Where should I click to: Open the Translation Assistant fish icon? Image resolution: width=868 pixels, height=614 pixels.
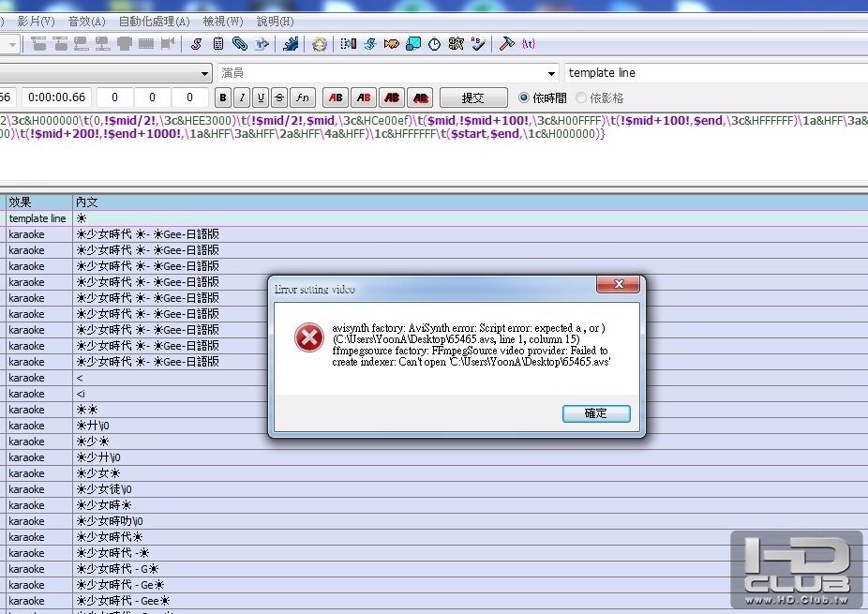(392, 44)
